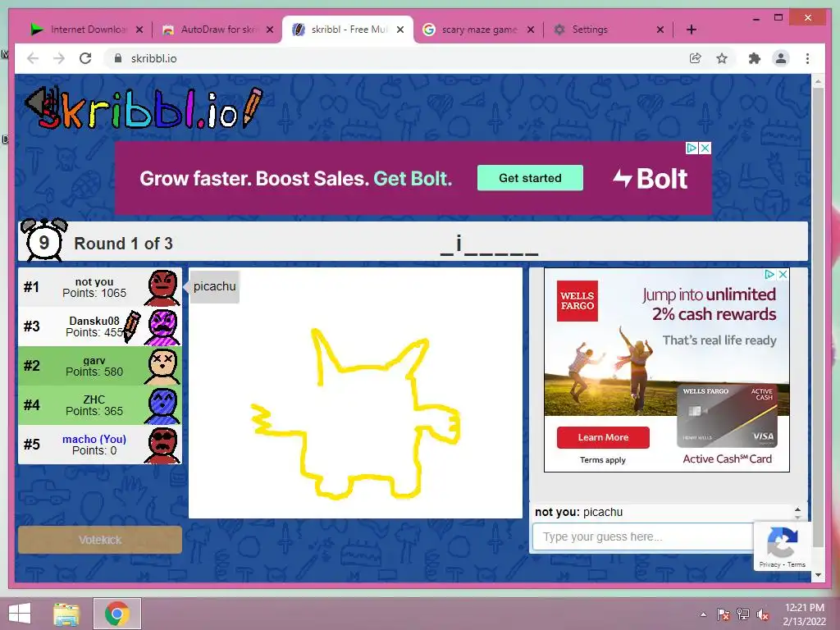This screenshot has height=630, width=840.
Task: Open File Explorer from the taskbar
Action: point(66,614)
